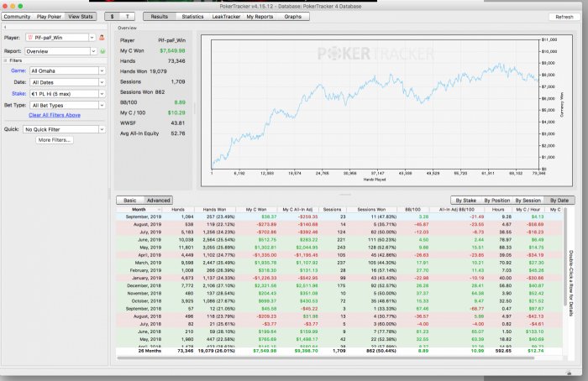Open the Stake dropdown €1 PL Hi

tap(67, 94)
